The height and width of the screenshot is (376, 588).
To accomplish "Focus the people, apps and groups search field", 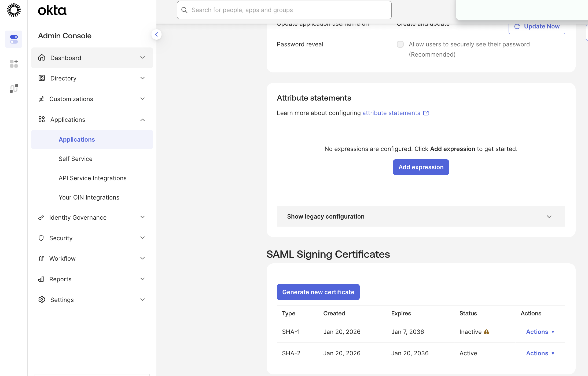I will pos(284,10).
